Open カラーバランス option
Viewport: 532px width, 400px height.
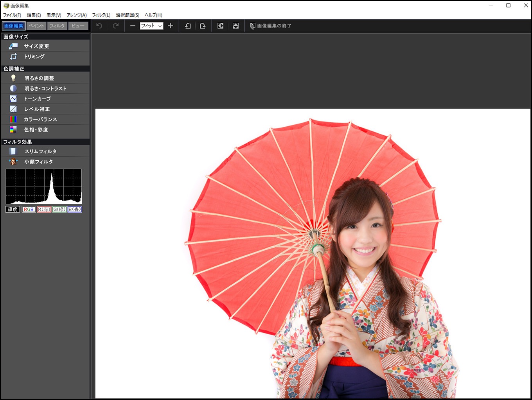pyautogui.click(x=41, y=119)
